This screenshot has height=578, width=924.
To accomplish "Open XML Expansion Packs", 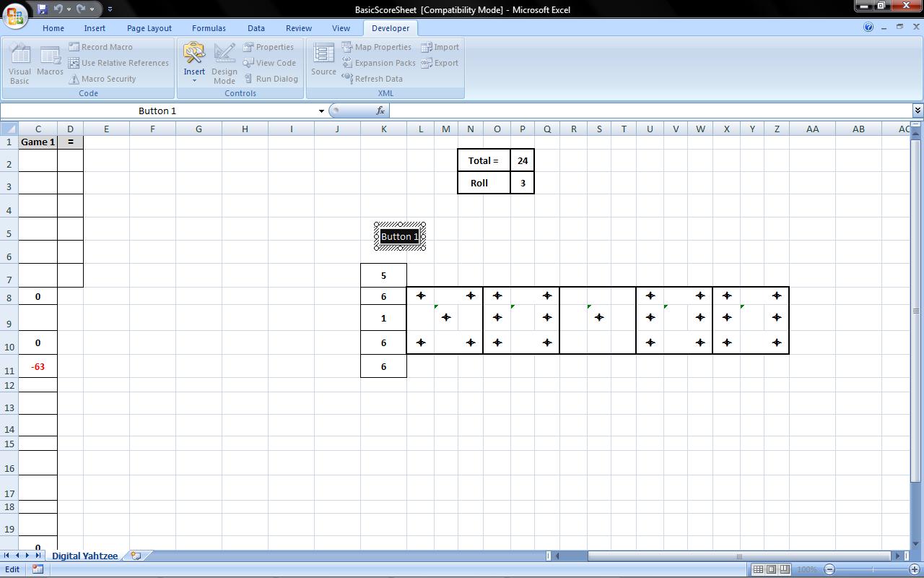I will [378, 63].
